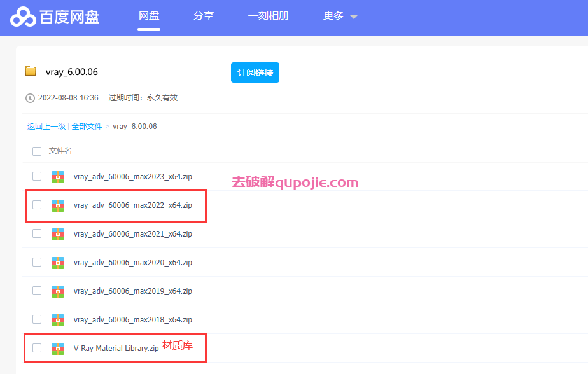This screenshot has height=374, width=588.
Task: Open file vray_adv_60006_max2020_x64.zip
Action: click(x=133, y=262)
